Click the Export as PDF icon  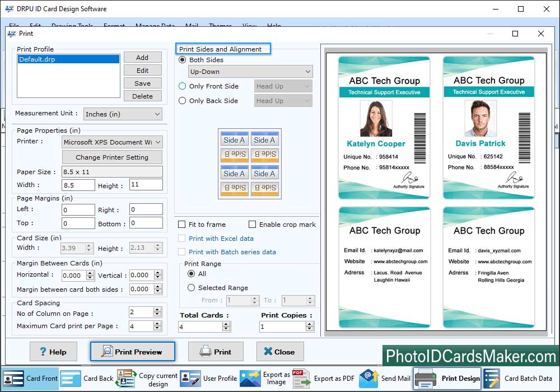coord(301,379)
